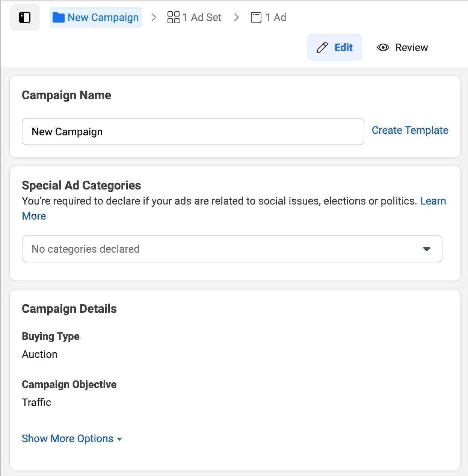The width and height of the screenshot is (468, 476).
Task: Click the Campaign Name text field
Action: tap(193, 132)
